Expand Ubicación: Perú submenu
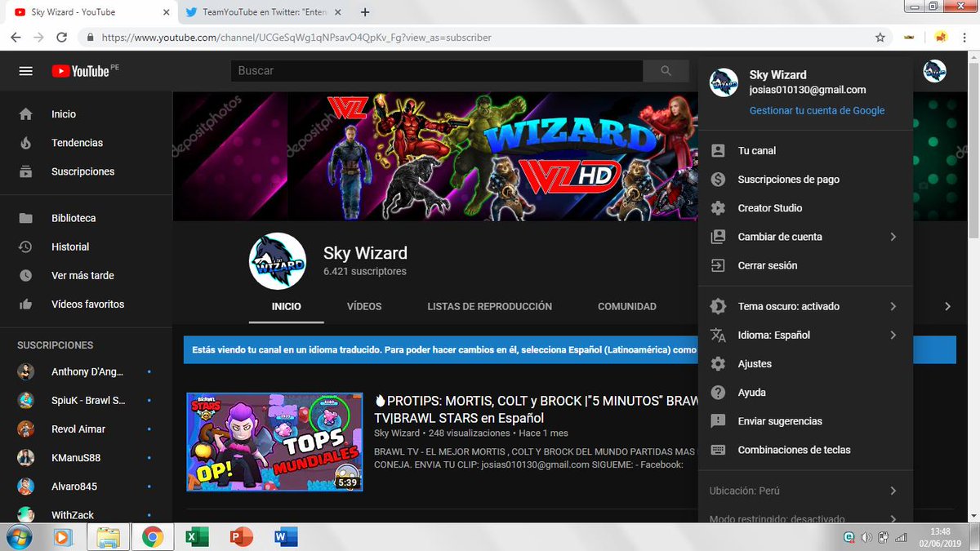The image size is (980, 551). point(893,491)
